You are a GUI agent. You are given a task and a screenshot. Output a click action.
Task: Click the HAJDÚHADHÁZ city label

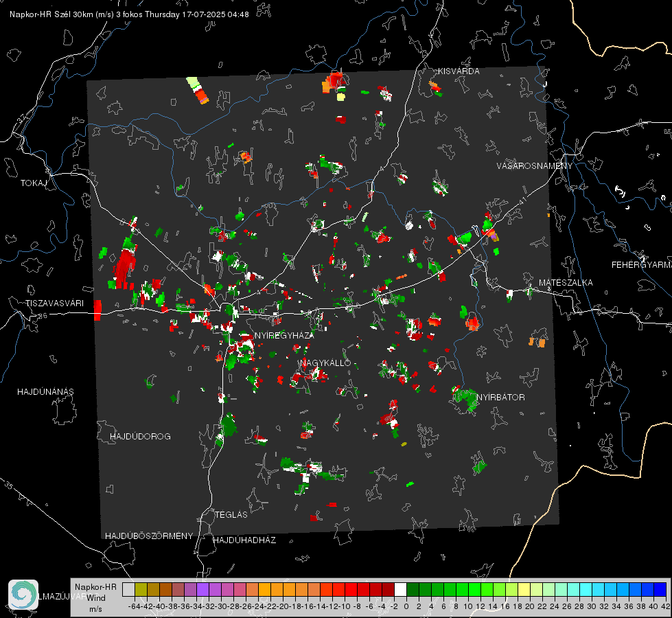(x=244, y=540)
